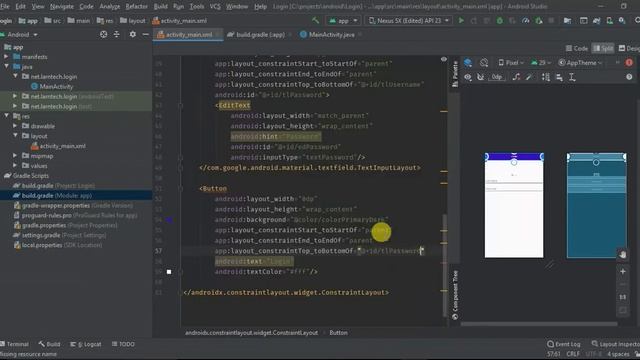Viewport: 640px width, 360px height.
Task: Open the profiler gauge icon
Action: (525, 20)
